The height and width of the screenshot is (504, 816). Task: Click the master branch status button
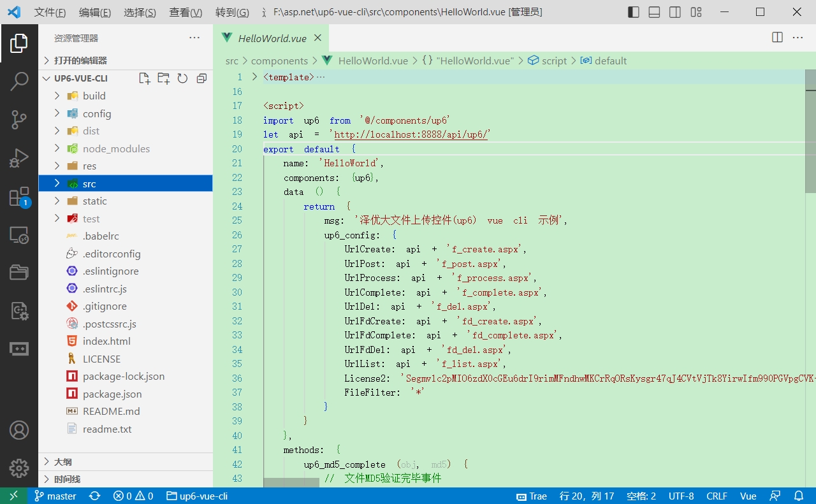[55, 496]
